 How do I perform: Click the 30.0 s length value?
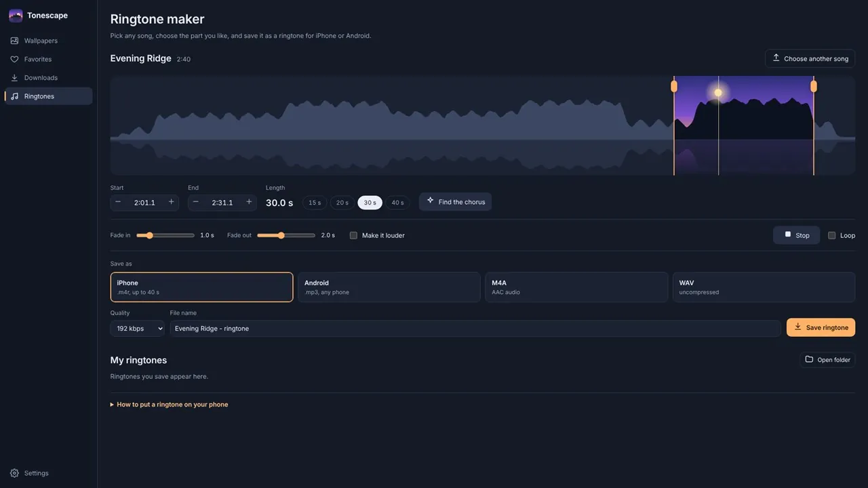pos(279,203)
